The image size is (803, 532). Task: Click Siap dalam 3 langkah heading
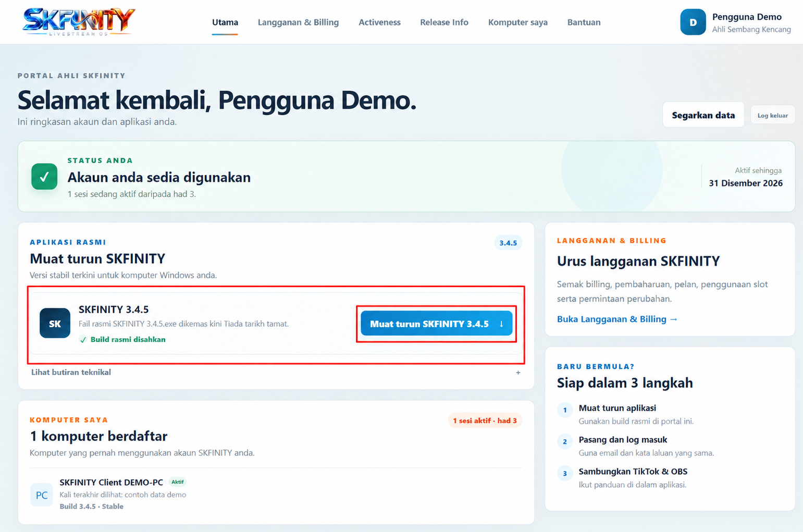[x=625, y=383]
